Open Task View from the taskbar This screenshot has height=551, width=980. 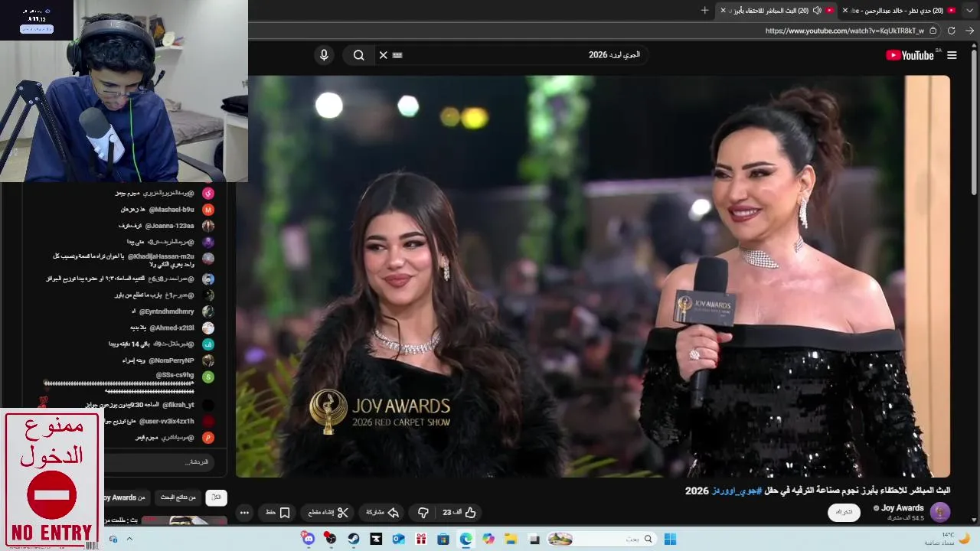coord(534,539)
